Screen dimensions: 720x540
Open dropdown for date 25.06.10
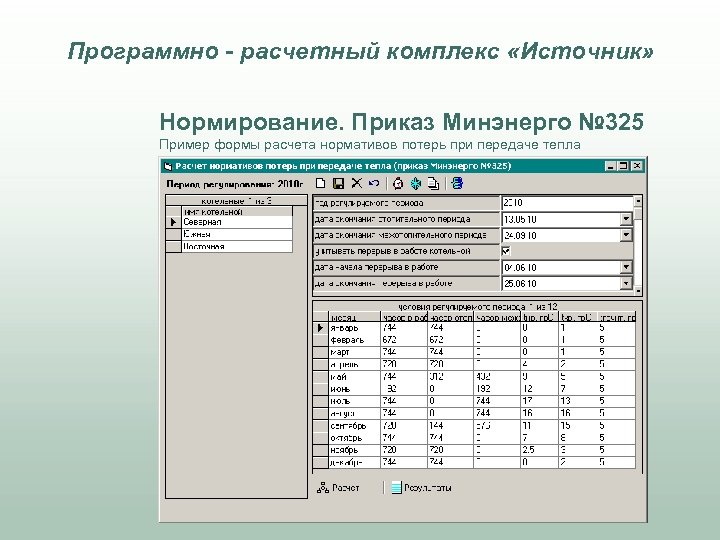626,283
